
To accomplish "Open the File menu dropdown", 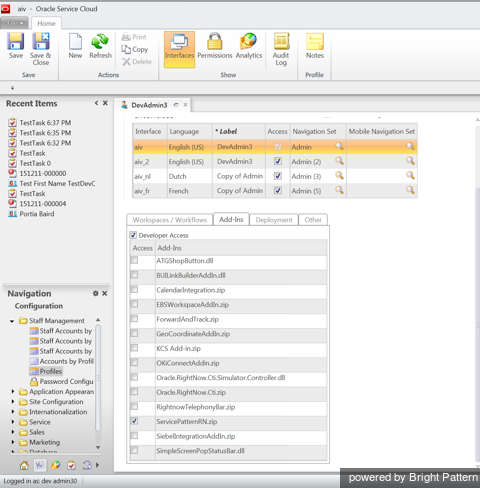I will point(14,23).
